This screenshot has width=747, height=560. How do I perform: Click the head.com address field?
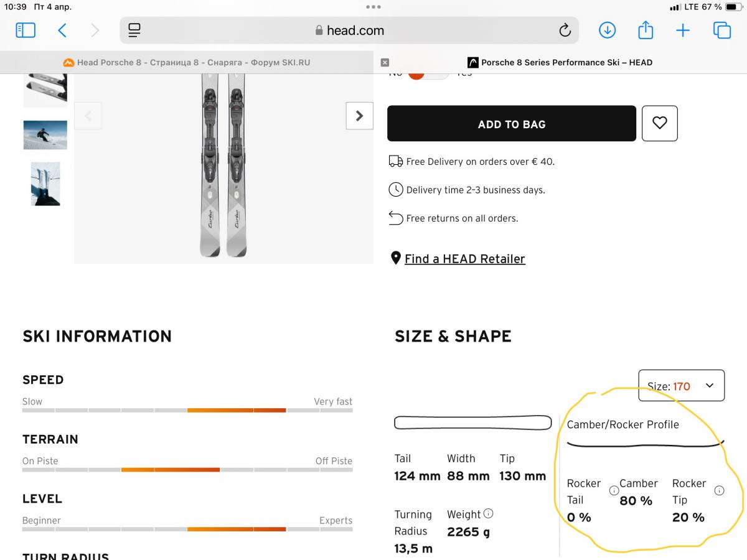[x=349, y=30]
